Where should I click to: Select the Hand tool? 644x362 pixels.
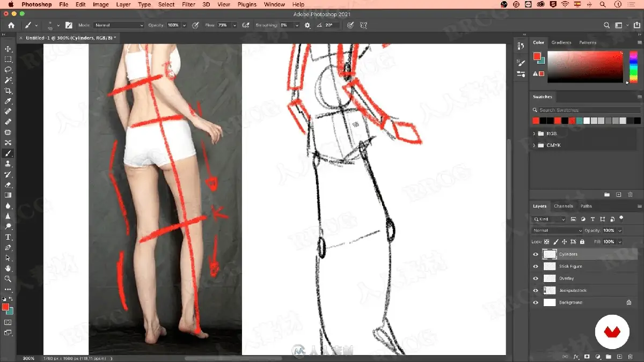point(8,268)
